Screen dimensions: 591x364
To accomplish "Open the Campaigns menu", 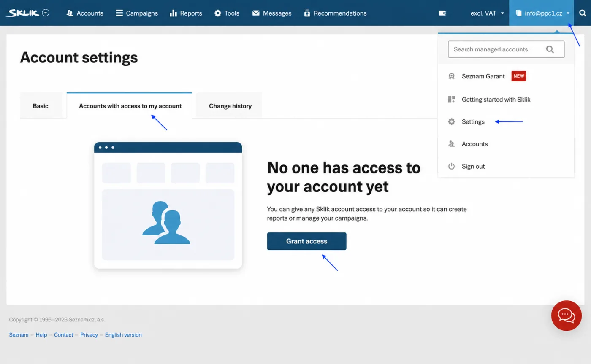I will click(137, 13).
